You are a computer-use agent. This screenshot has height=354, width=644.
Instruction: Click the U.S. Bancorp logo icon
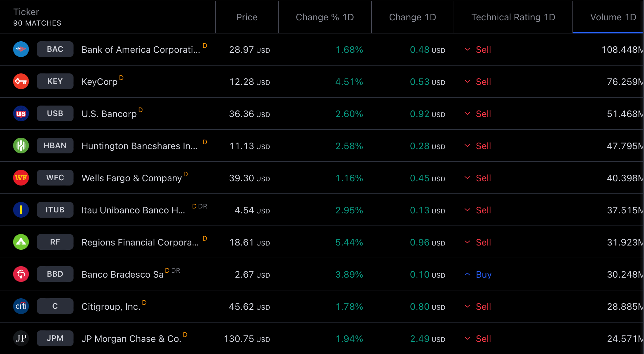point(21,113)
